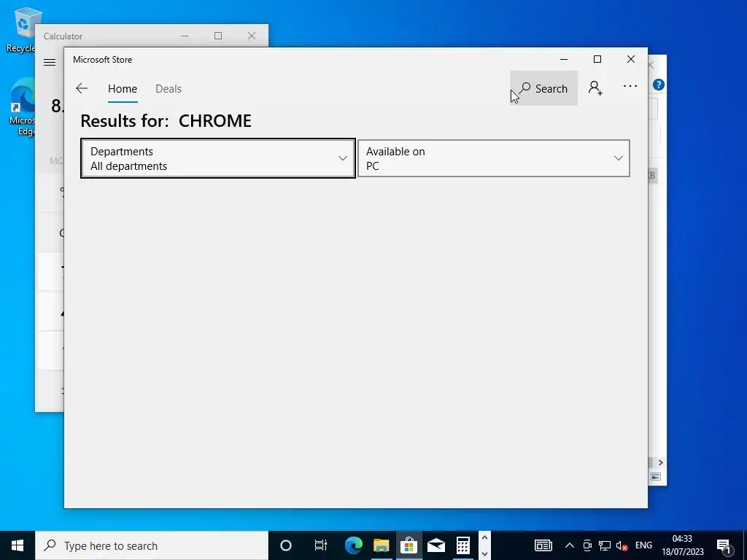747x560 pixels.
Task: Show hidden system tray icons
Action: click(x=569, y=545)
